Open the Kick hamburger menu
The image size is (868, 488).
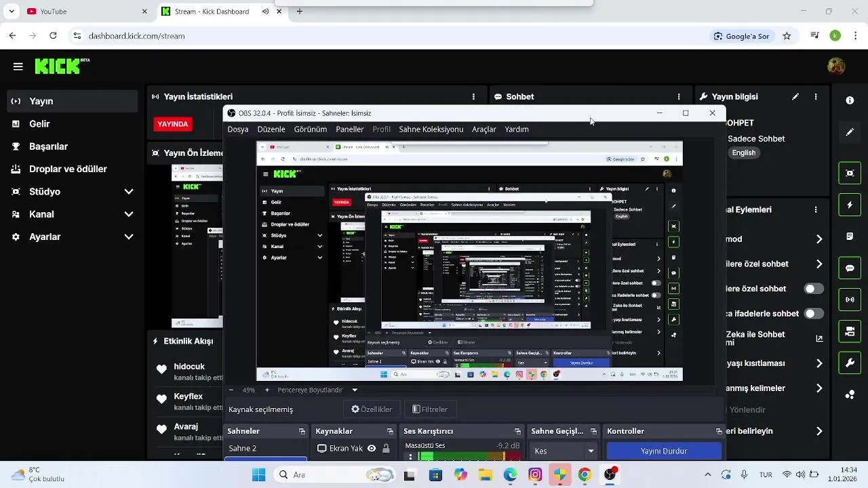pos(18,66)
